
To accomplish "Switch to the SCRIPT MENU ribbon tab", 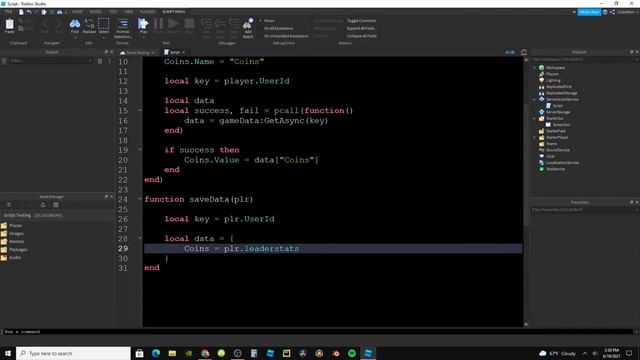I will pyautogui.click(x=174, y=12).
